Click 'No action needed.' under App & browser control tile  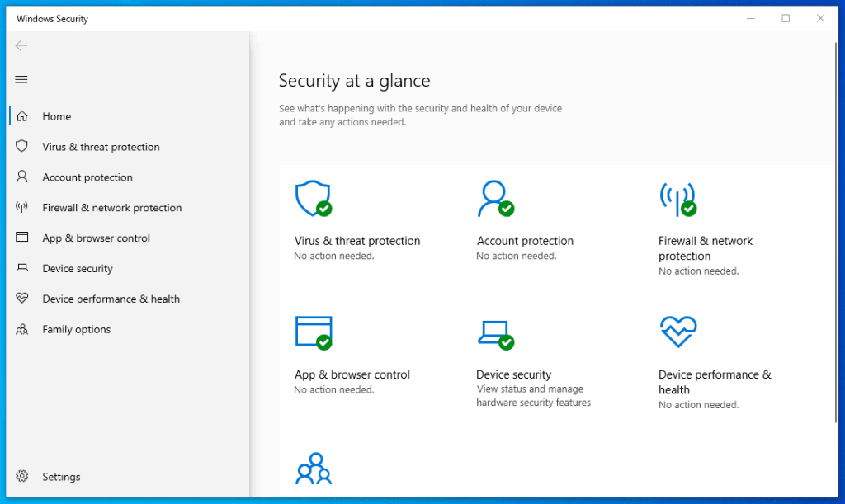(x=333, y=389)
